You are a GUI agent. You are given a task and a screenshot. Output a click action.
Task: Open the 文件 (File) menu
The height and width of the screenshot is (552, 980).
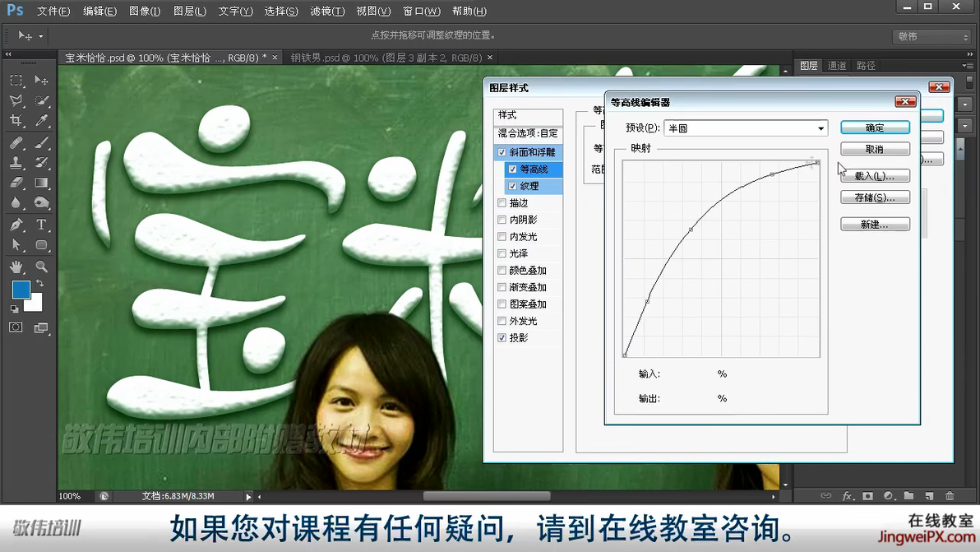pyautogui.click(x=53, y=12)
